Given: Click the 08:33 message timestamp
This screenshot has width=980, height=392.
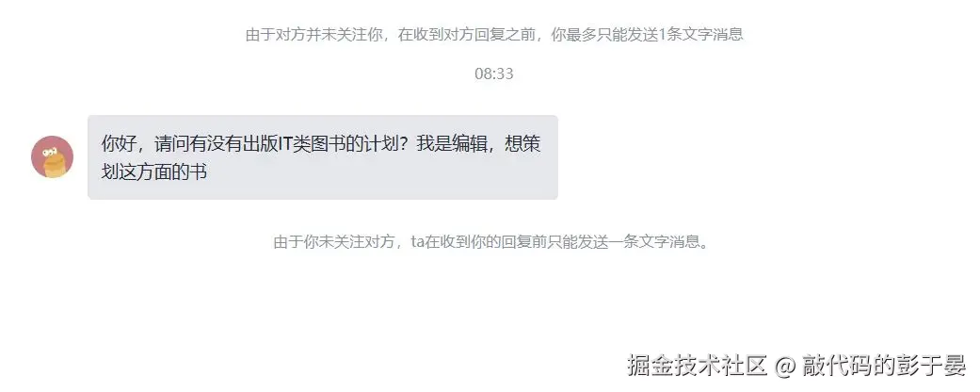Looking at the screenshot, I should (493, 73).
